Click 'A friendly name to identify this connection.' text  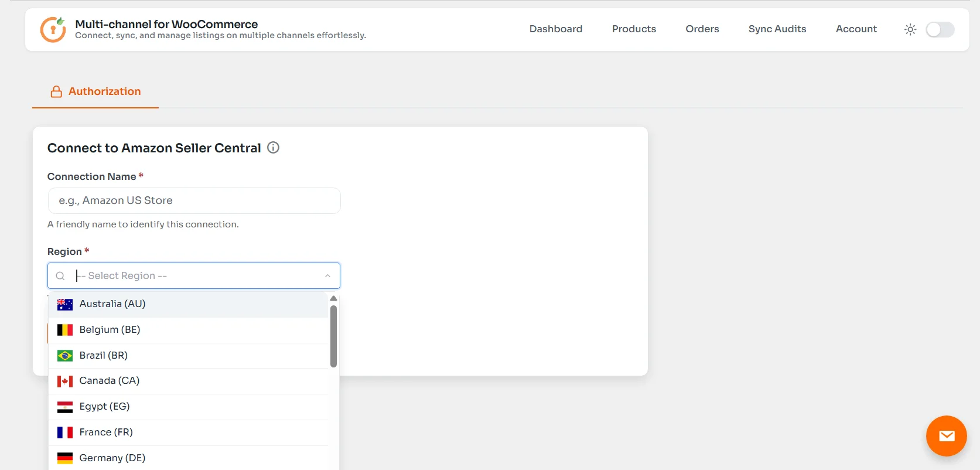(x=143, y=224)
